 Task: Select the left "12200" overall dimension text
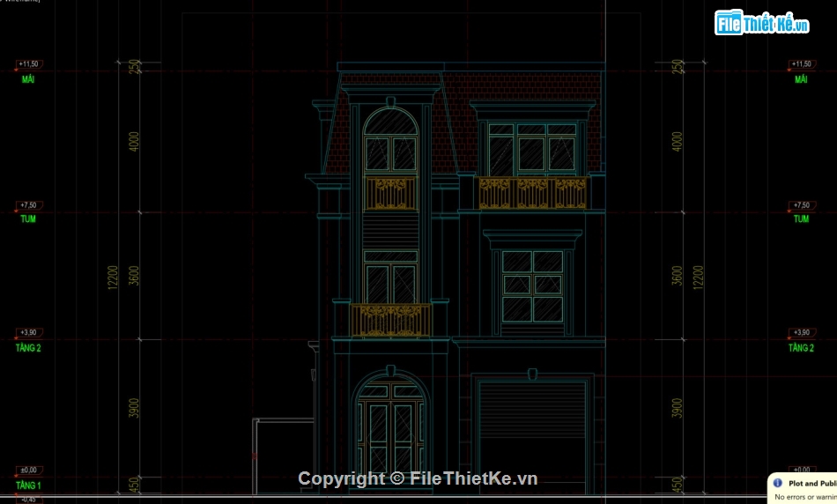(x=113, y=278)
